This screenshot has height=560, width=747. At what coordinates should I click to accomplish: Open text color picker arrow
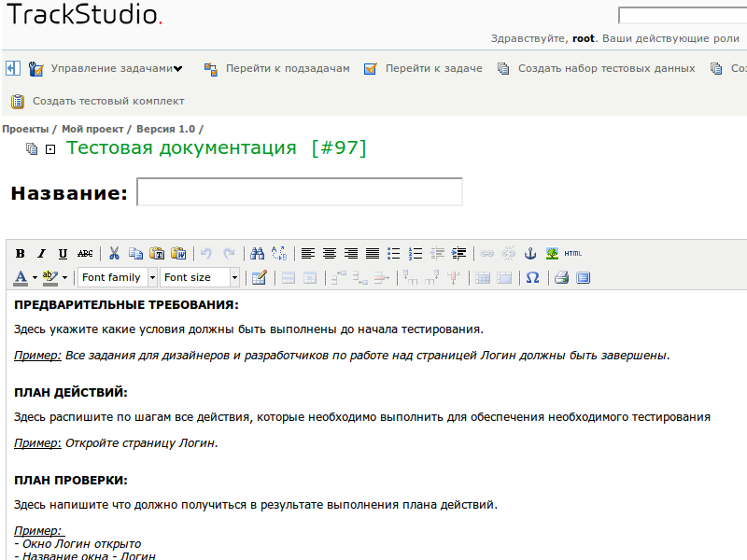click(x=35, y=278)
